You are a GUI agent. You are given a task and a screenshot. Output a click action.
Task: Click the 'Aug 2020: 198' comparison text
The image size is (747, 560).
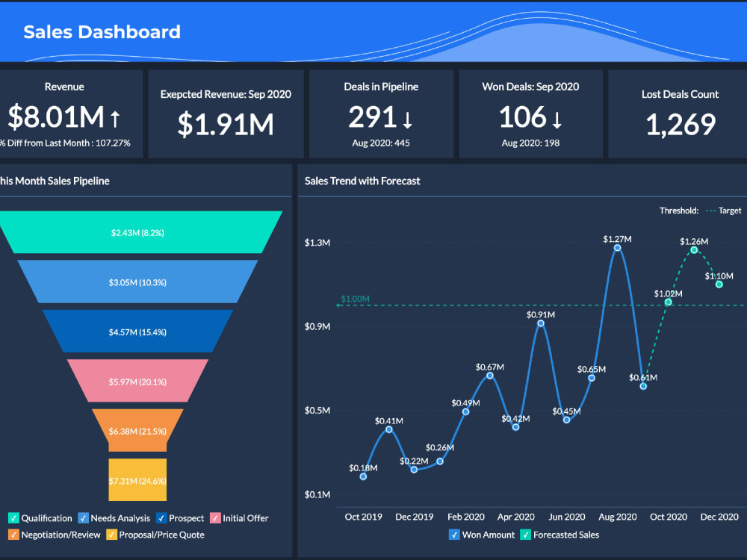(530, 143)
